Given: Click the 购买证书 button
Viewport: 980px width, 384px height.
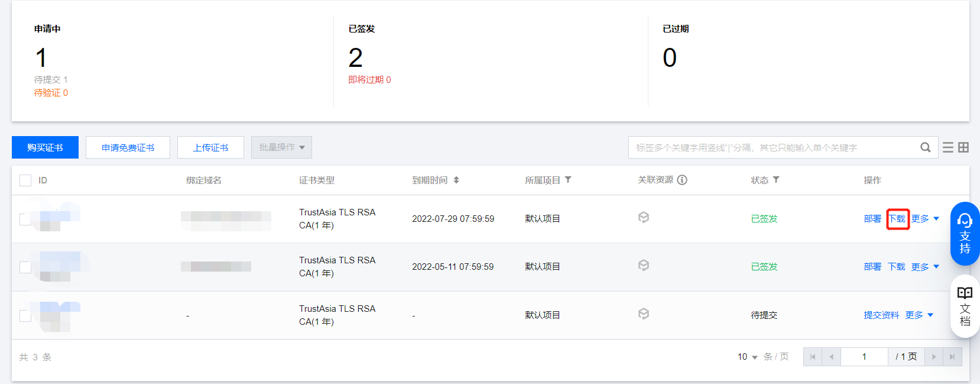Looking at the screenshot, I should (x=45, y=147).
